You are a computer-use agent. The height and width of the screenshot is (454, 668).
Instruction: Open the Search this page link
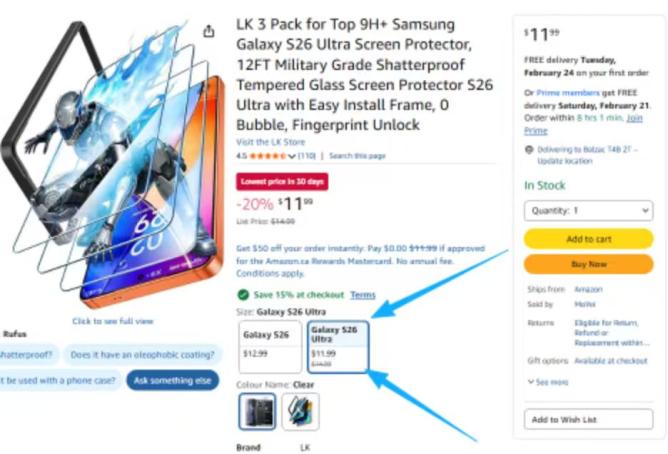click(357, 156)
